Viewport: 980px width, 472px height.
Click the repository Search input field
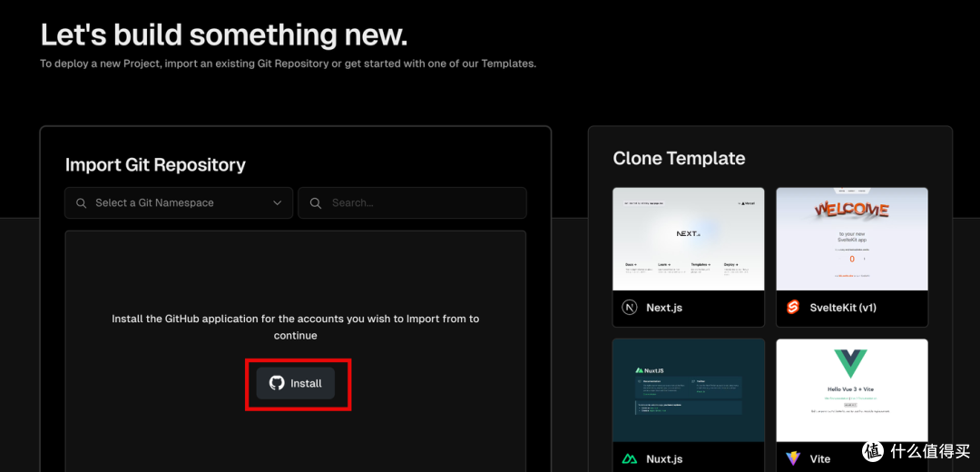coord(413,203)
